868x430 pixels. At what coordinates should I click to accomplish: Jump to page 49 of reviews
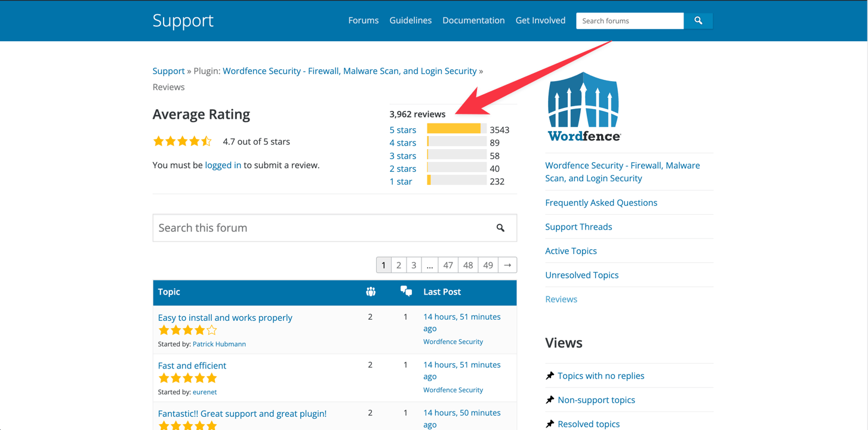click(x=488, y=265)
